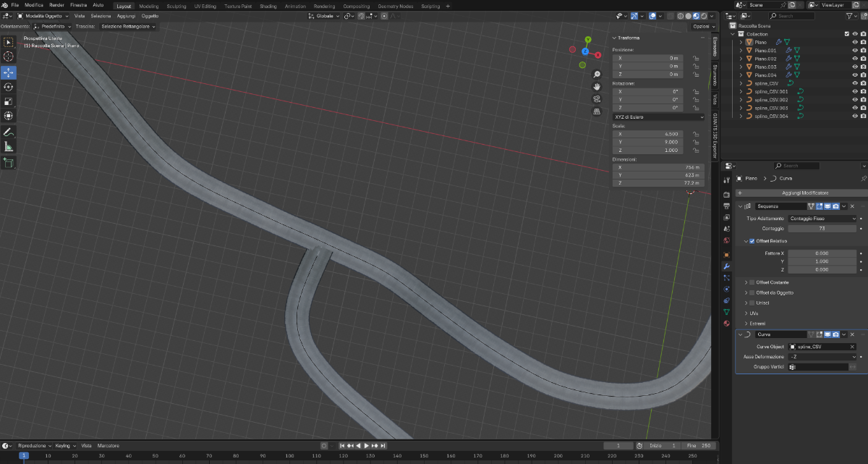The height and width of the screenshot is (464, 868).
Task: Open the Material properties tab icon
Action: (727, 324)
